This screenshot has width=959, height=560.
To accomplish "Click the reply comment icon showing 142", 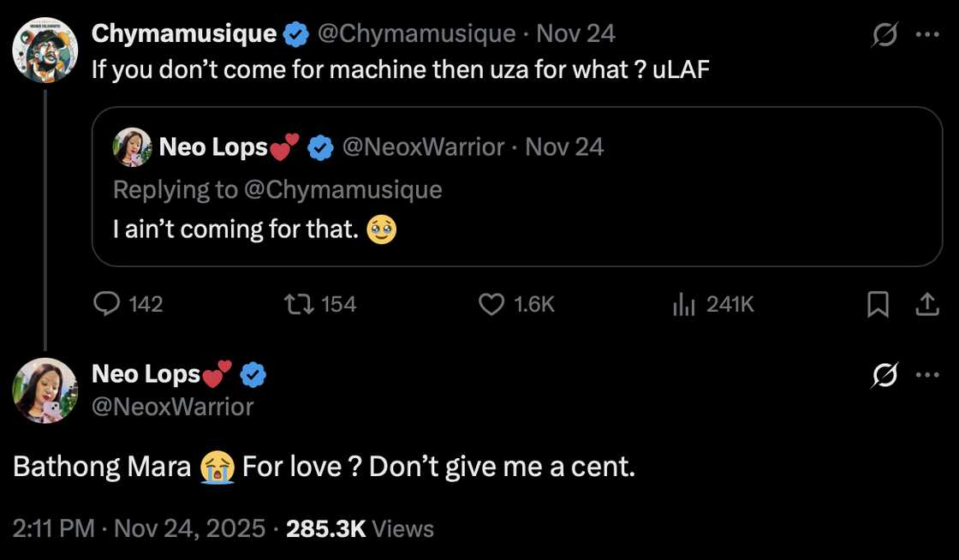I will point(106,304).
